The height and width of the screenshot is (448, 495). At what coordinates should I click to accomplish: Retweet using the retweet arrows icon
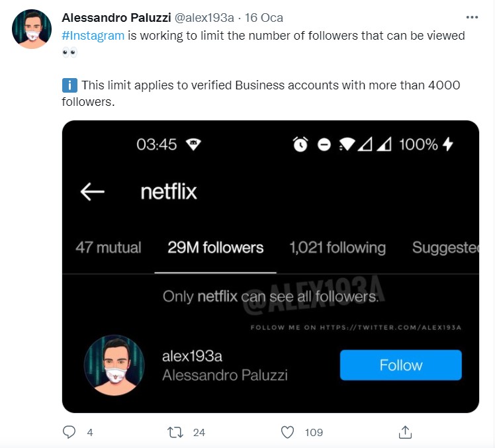coord(175,432)
